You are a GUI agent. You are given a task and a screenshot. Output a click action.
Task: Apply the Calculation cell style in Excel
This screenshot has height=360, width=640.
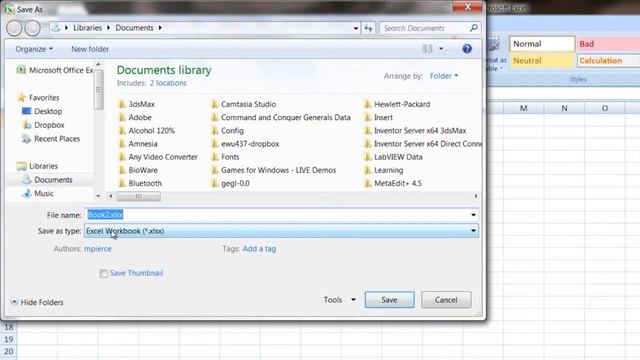608,60
